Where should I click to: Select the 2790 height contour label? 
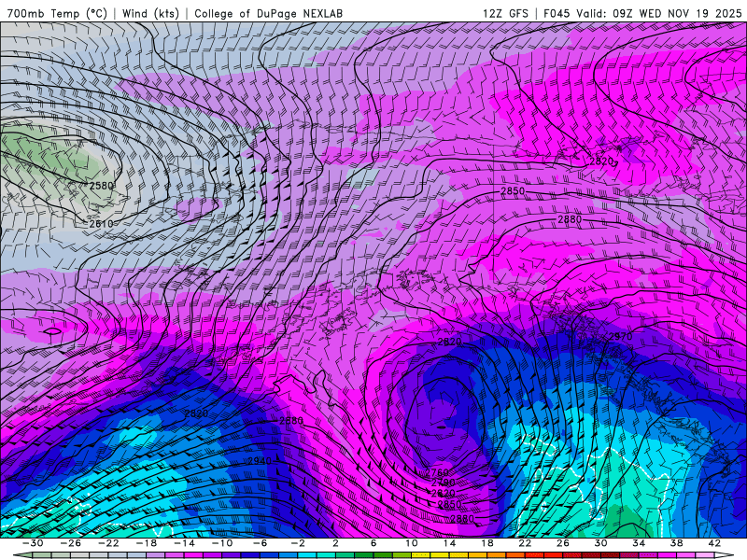coord(443,483)
